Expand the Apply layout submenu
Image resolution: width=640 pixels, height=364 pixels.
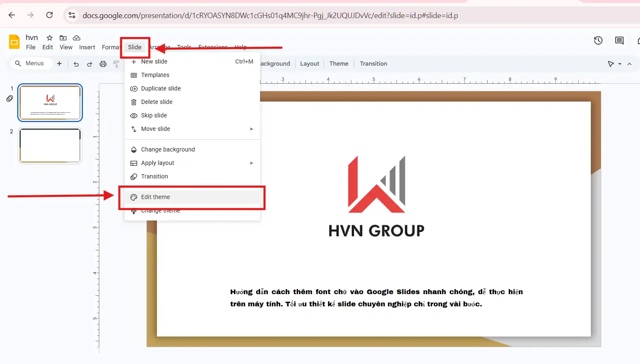coord(192,163)
